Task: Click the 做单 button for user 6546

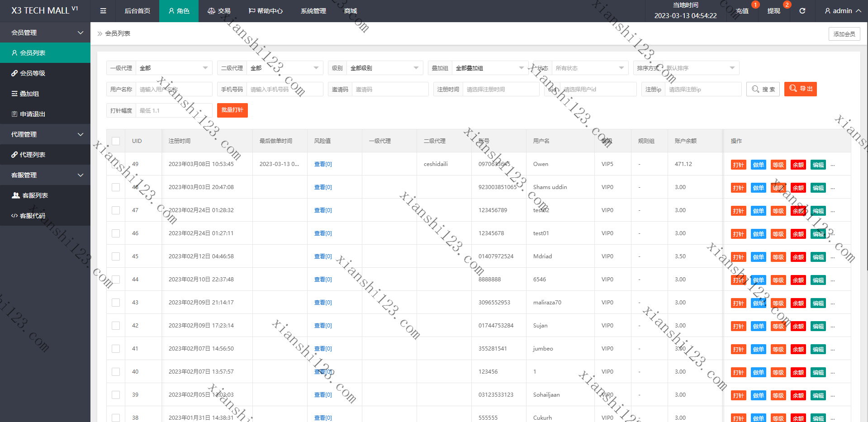Action: pyautogui.click(x=759, y=280)
